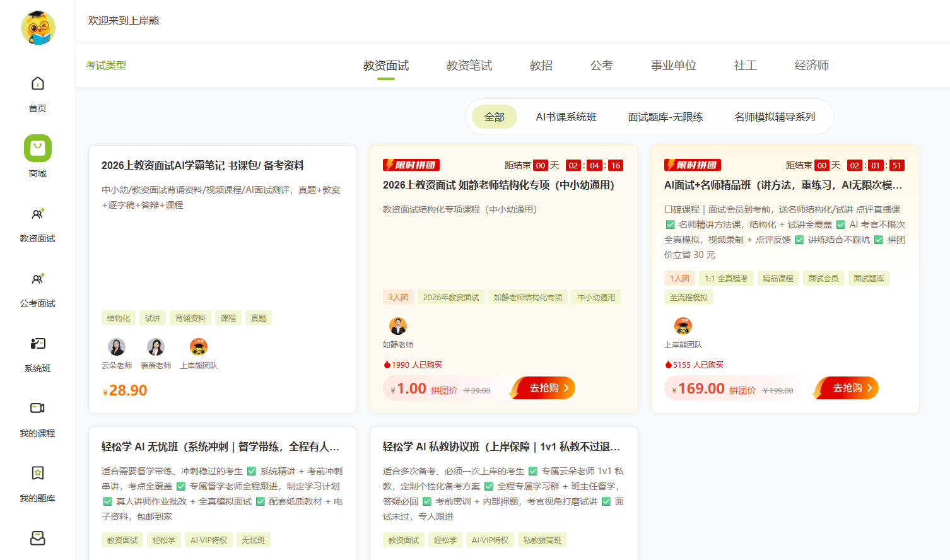Click the inbox icon at the sidebar bottom

(38, 538)
